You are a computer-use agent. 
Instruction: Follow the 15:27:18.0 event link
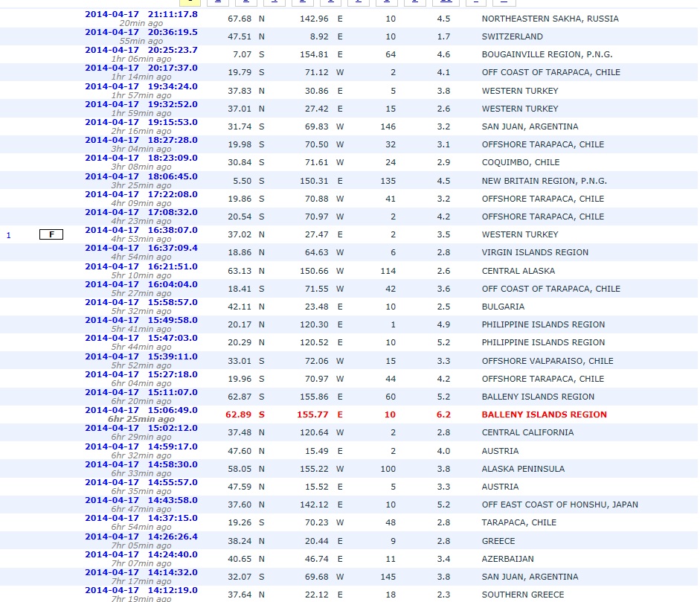tap(141, 375)
